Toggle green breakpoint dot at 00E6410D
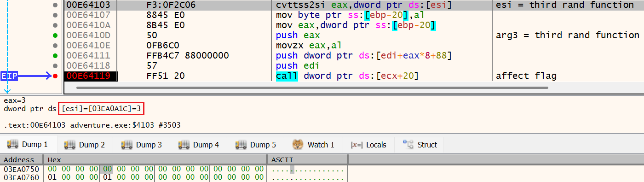644x182 pixels. pyautogui.click(x=56, y=35)
